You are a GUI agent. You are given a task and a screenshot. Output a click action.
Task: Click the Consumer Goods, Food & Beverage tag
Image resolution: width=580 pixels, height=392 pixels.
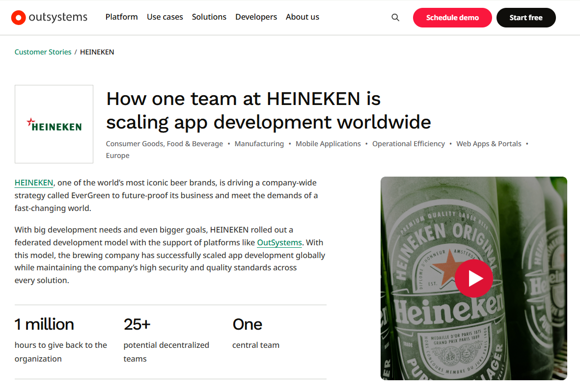[164, 144]
